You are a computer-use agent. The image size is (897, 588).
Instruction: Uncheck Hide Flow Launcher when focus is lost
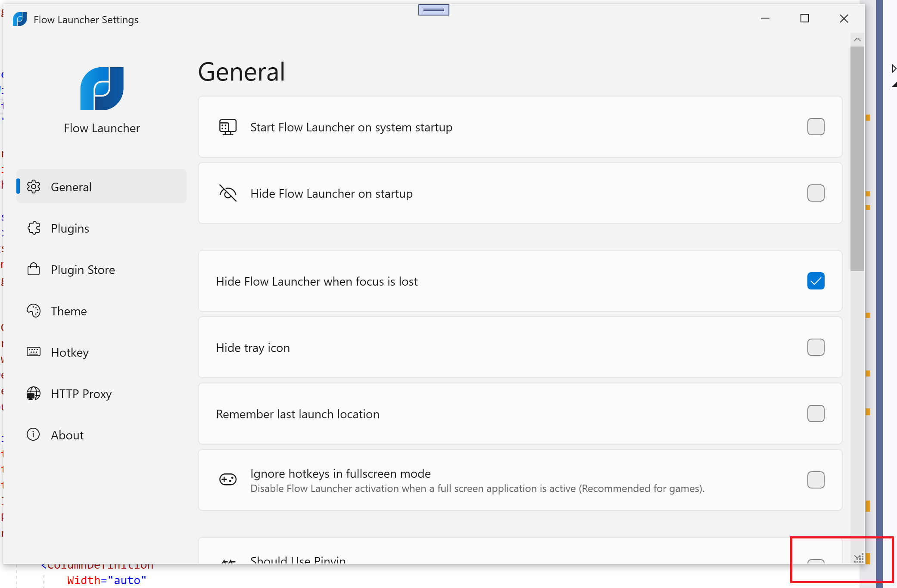[x=815, y=281]
